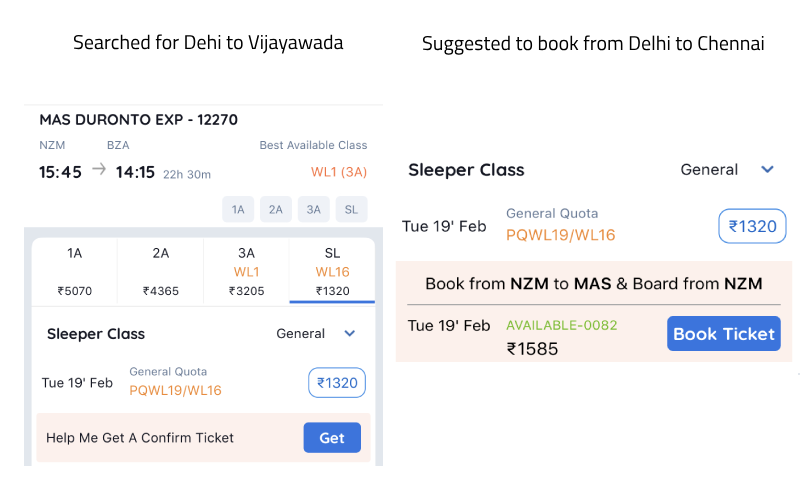Select the 3A class chip

click(x=313, y=209)
